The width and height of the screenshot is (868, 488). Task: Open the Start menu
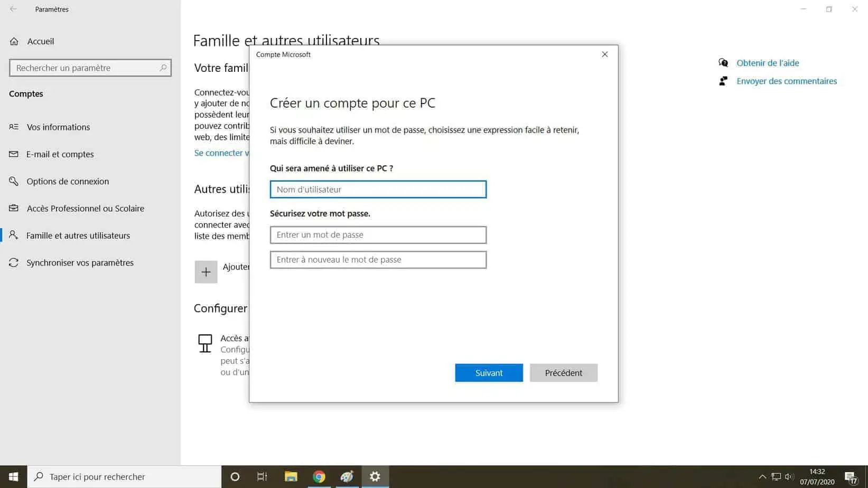coord(13,476)
